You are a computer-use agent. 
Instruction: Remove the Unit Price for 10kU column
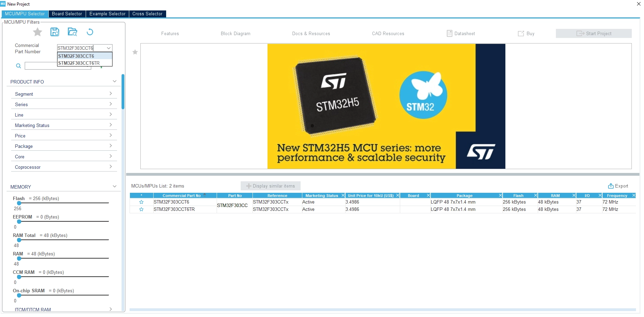[x=398, y=196]
